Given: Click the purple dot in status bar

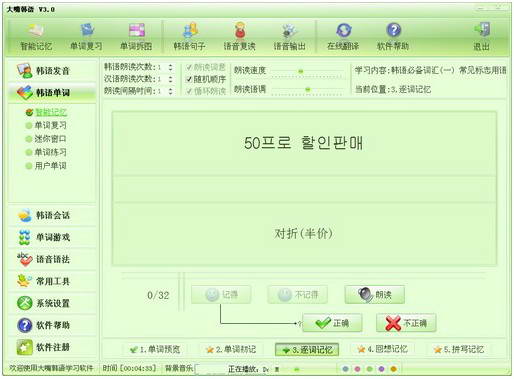Looking at the screenshot, I should (382, 369).
